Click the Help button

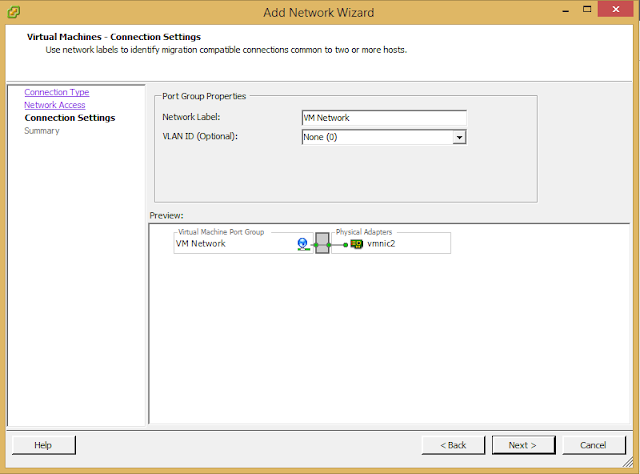pyautogui.click(x=44, y=445)
